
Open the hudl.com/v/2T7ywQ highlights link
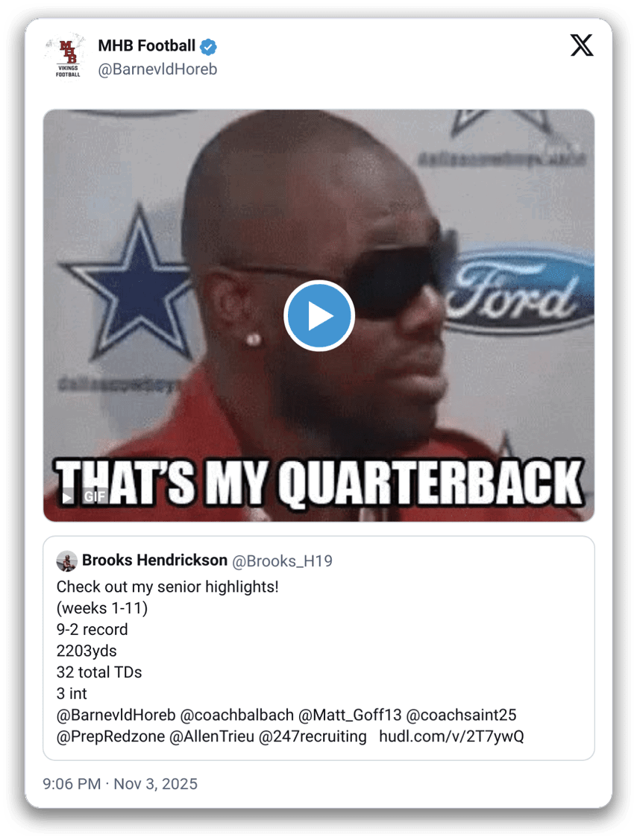click(451, 736)
